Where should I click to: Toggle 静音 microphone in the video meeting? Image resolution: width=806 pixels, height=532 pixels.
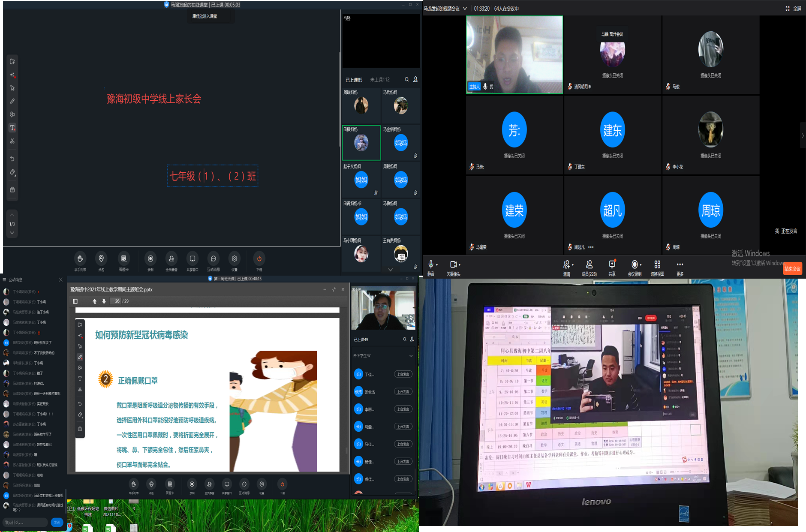(x=430, y=268)
